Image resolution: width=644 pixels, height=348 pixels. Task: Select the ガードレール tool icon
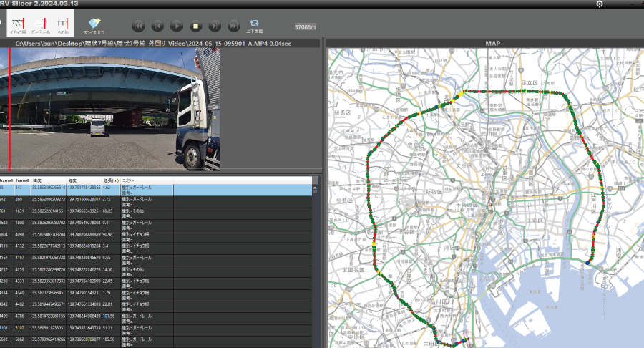coord(40,26)
